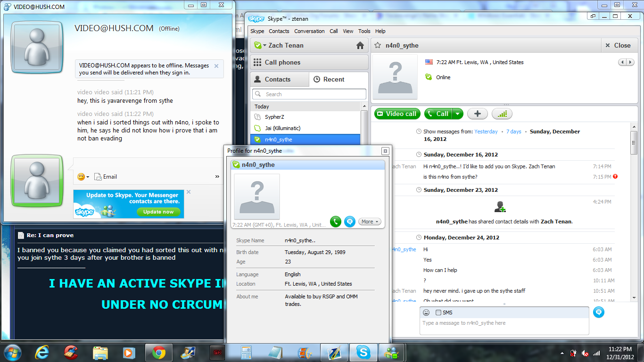Click the clock in the system tray

(x=621, y=353)
